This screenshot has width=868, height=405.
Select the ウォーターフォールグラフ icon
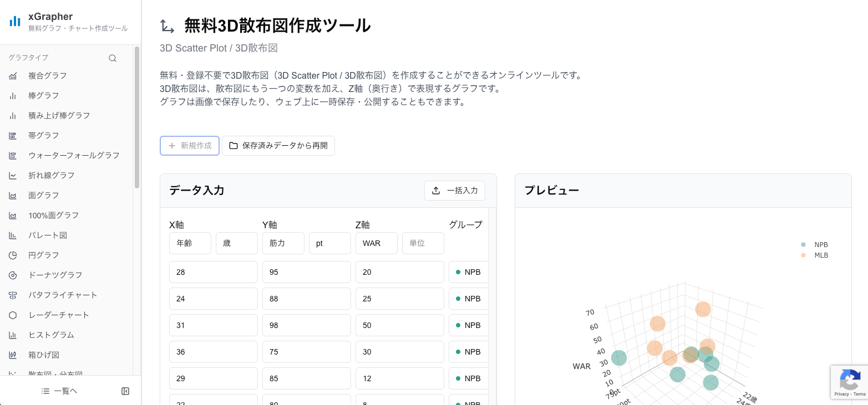tap(13, 155)
